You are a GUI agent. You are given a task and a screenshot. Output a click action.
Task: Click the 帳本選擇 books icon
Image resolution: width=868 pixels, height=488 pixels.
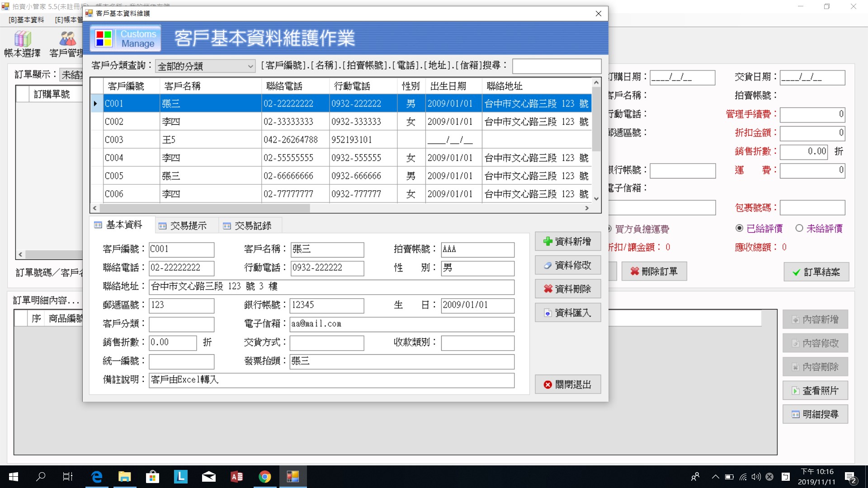(23, 39)
